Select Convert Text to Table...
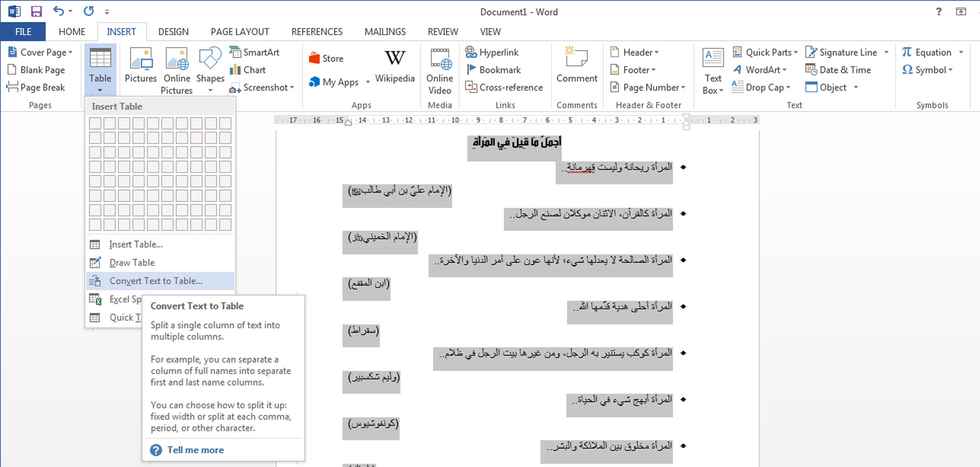 coord(160,281)
